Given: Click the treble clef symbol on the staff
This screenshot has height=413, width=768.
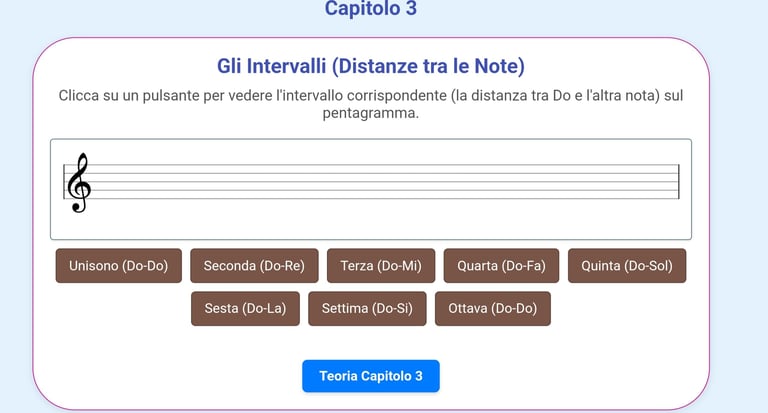Looking at the screenshot, I should (x=79, y=183).
